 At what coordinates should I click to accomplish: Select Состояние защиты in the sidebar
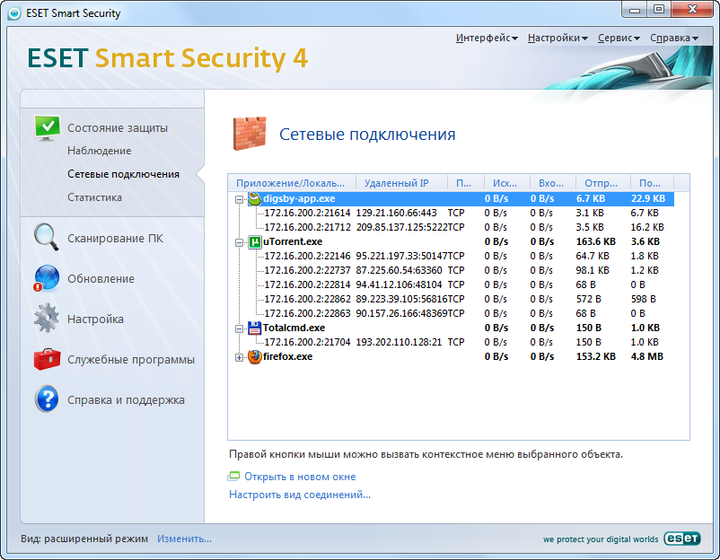(x=118, y=128)
